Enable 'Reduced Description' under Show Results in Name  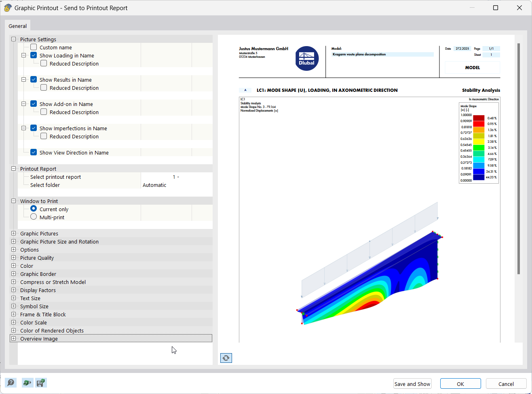(43, 88)
